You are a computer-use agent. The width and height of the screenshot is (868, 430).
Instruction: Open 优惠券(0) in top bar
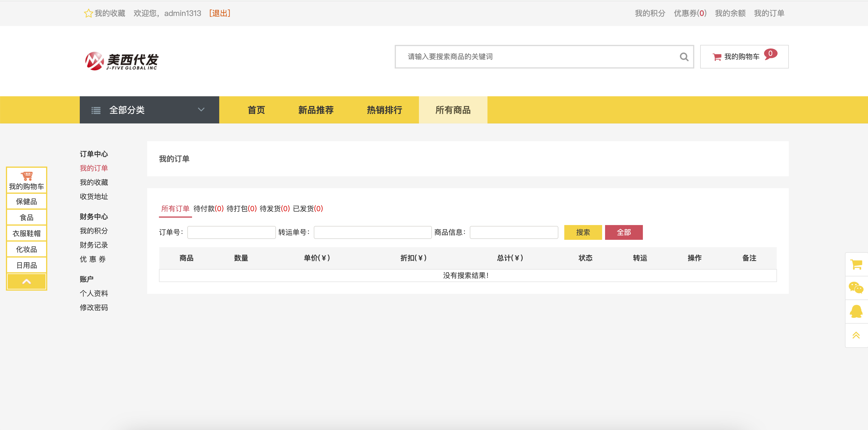click(x=690, y=13)
